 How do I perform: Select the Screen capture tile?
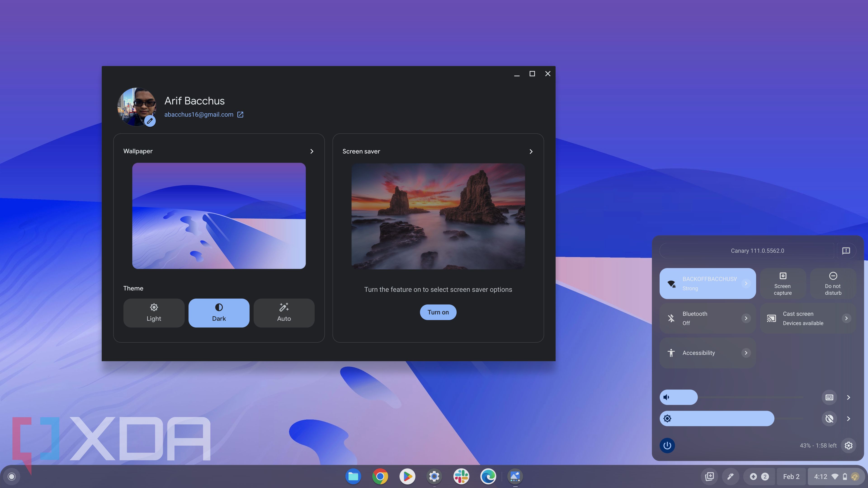(782, 283)
